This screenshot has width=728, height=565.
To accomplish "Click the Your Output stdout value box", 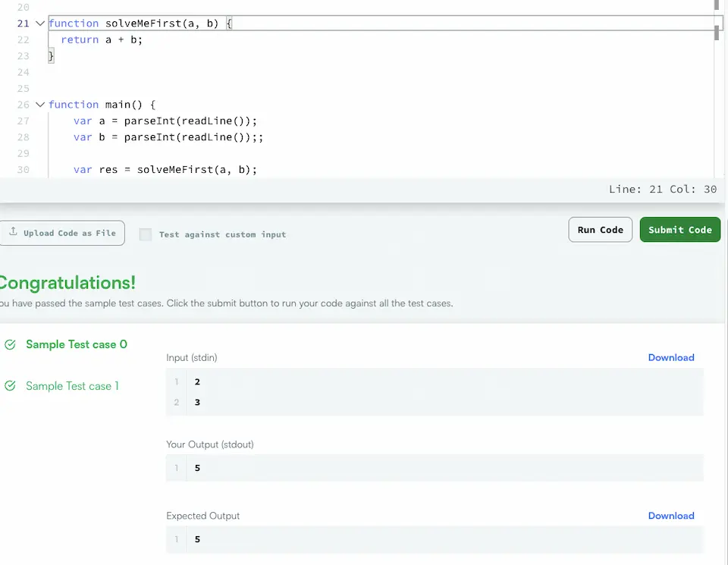I will coord(435,468).
